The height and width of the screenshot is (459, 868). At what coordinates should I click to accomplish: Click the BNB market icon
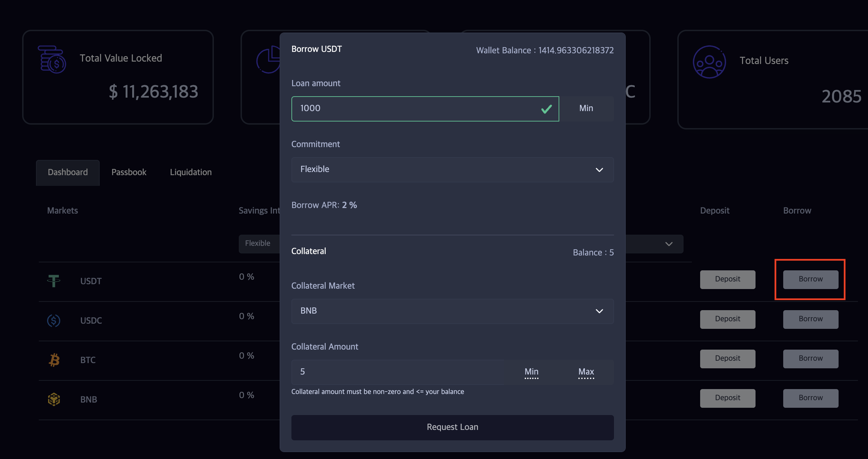(x=54, y=399)
